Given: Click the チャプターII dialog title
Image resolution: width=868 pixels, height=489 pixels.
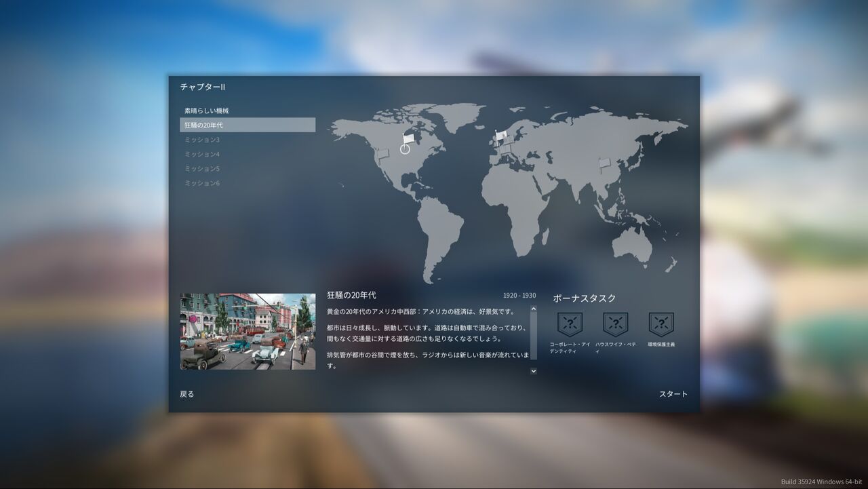Looking at the screenshot, I should tap(203, 87).
